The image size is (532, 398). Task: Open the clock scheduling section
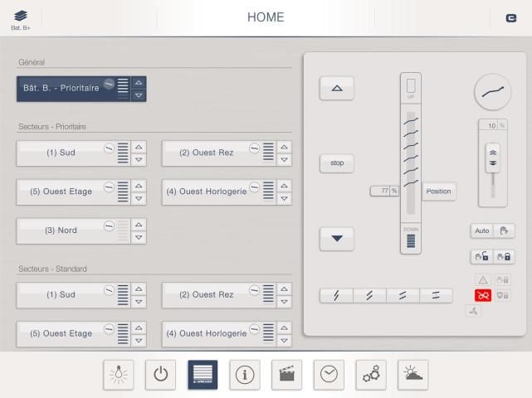click(x=329, y=375)
